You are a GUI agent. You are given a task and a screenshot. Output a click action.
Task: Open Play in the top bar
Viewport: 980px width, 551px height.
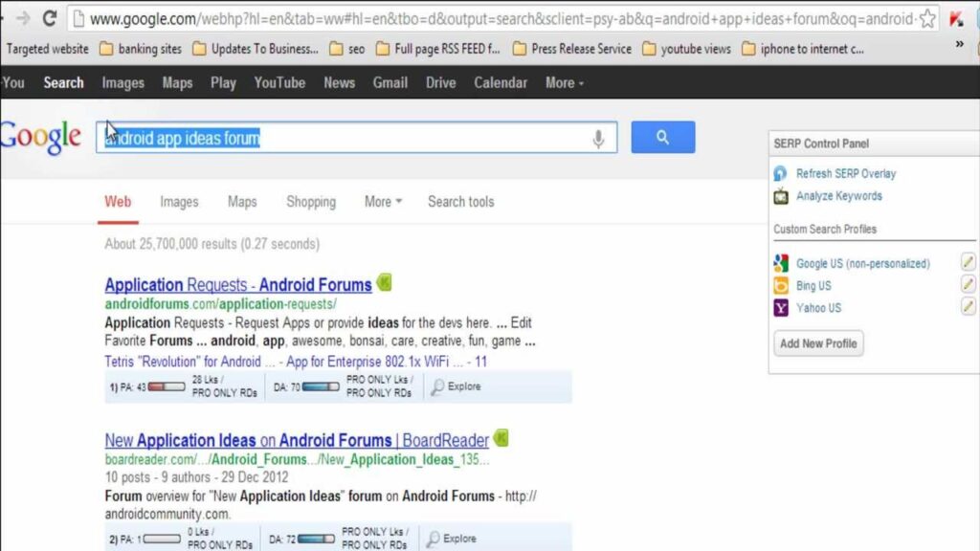[x=223, y=83]
